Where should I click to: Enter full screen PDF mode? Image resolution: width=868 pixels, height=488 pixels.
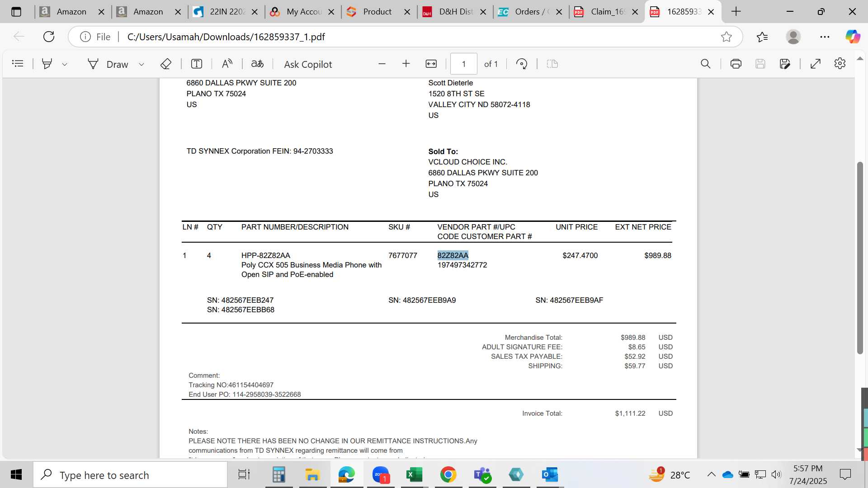[x=816, y=64]
